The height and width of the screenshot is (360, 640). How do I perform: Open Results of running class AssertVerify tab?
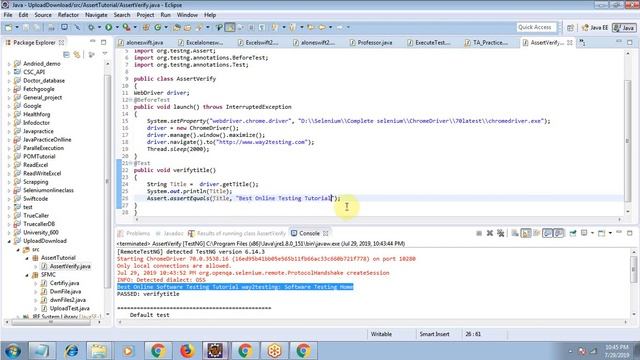[x=237, y=233]
